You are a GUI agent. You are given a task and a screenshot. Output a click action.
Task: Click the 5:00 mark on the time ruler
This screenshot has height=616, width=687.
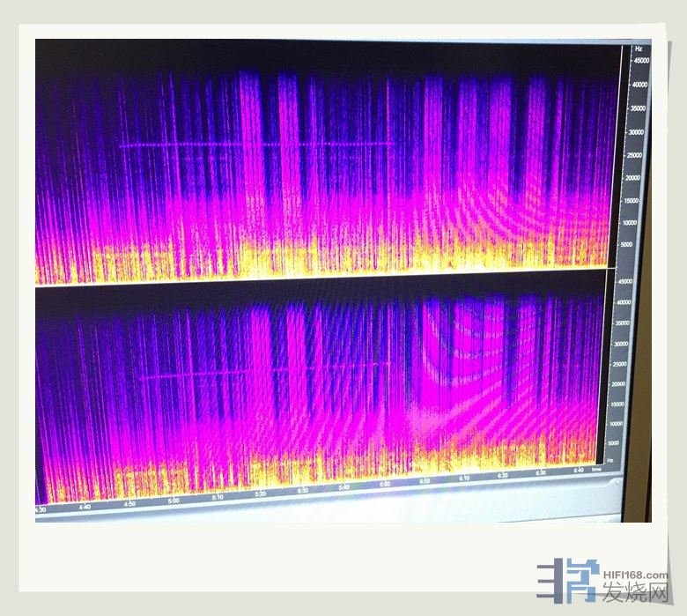click(x=174, y=500)
